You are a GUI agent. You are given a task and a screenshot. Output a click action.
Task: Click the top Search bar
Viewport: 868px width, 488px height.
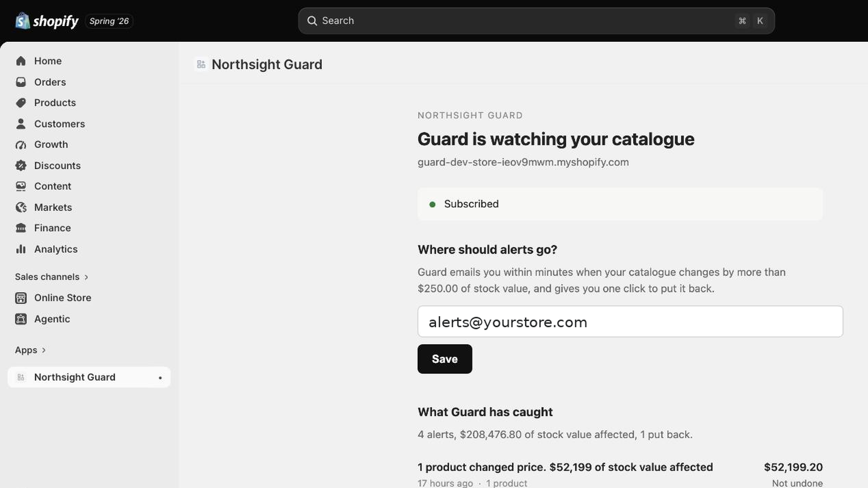point(537,21)
